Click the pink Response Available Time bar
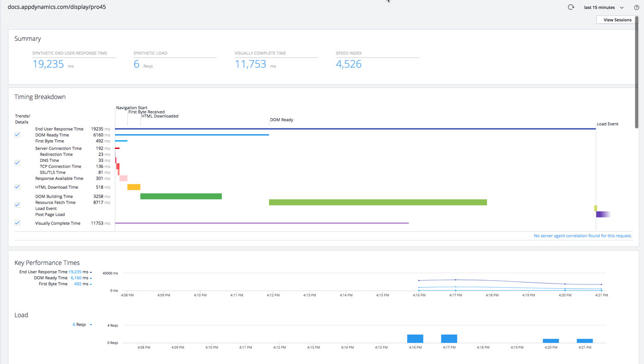Viewport: 644px width, 364px height. (123, 179)
